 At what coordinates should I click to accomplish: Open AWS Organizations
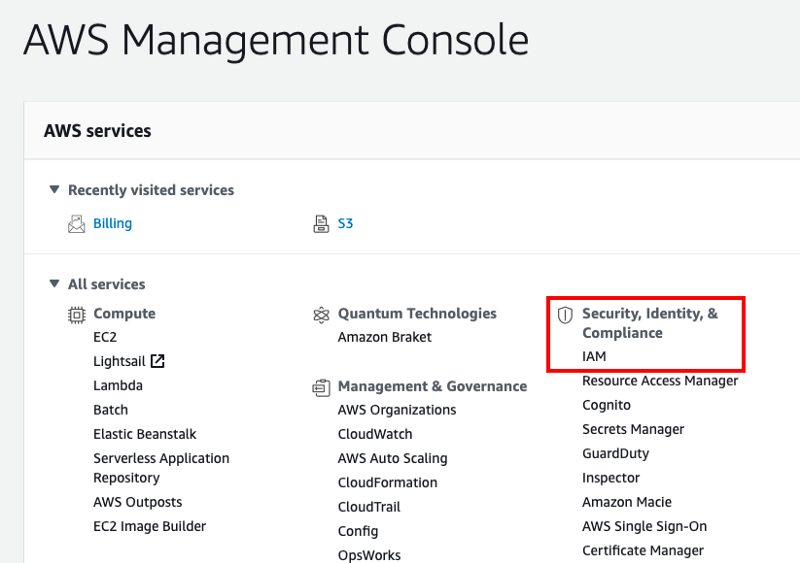tap(397, 410)
